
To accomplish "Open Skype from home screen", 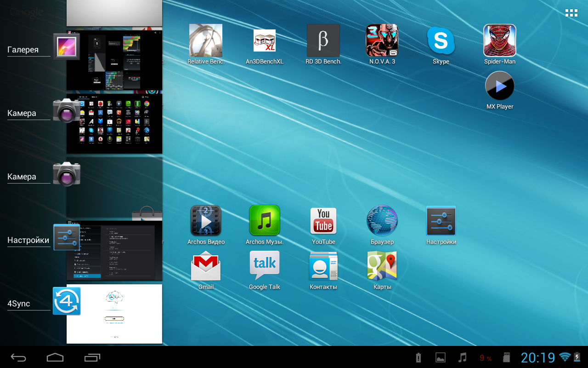I will pos(441,44).
